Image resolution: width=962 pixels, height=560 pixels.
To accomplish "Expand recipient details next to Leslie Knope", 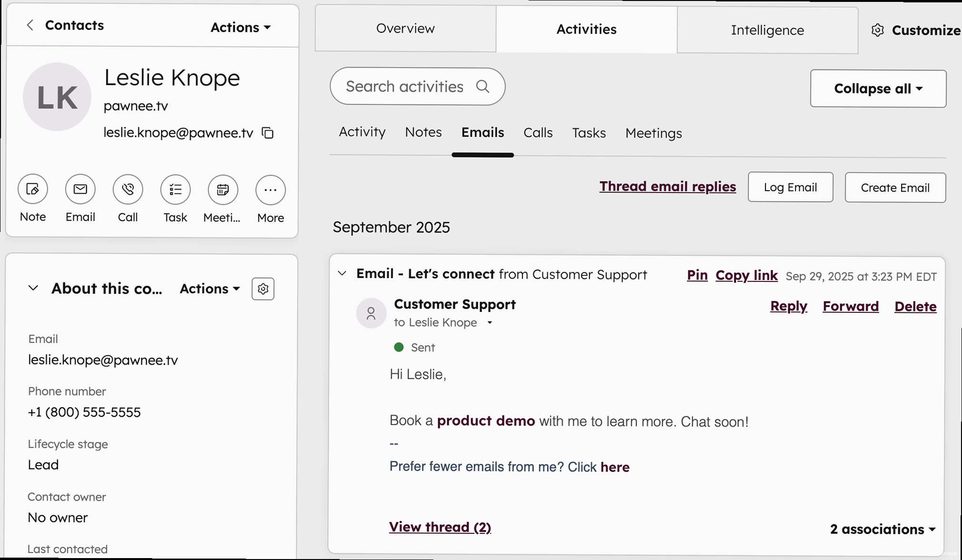I will click(x=490, y=323).
